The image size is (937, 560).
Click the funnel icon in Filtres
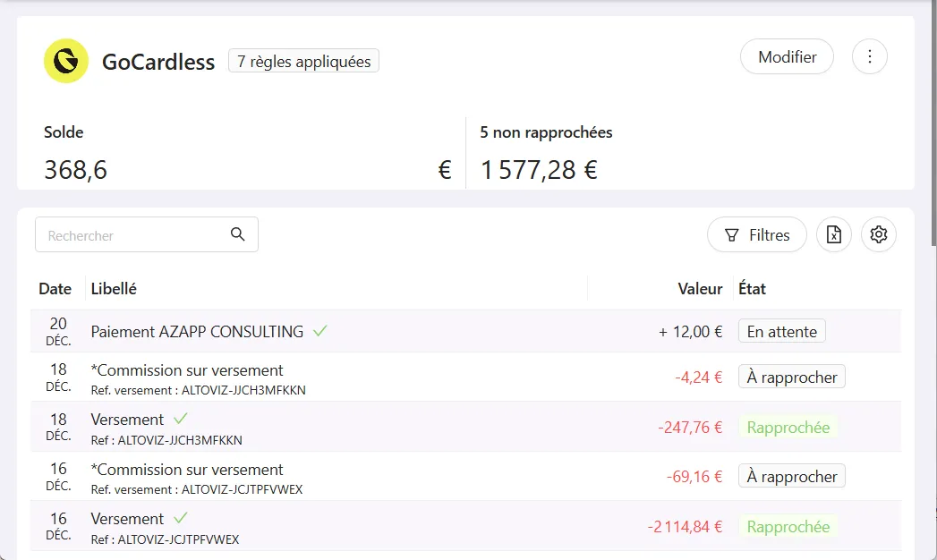(731, 235)
